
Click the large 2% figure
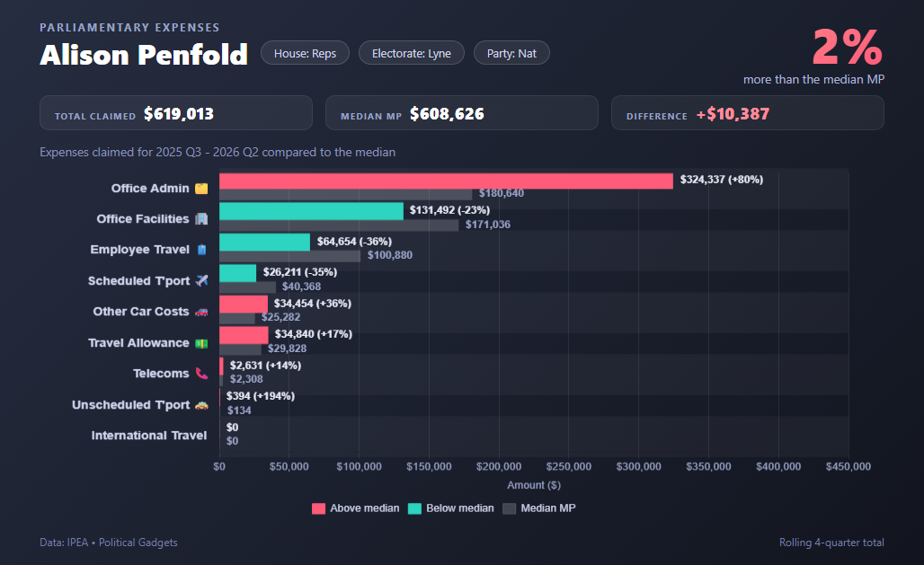848,47
